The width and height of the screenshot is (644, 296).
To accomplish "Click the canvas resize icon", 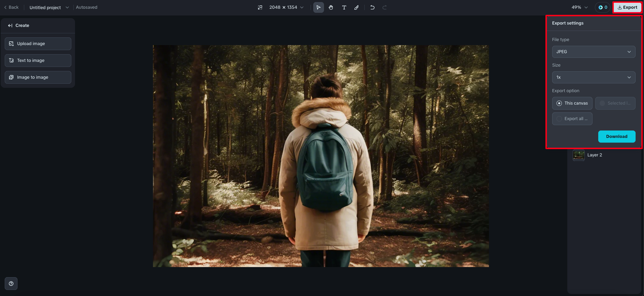I will tap(260, 7).
